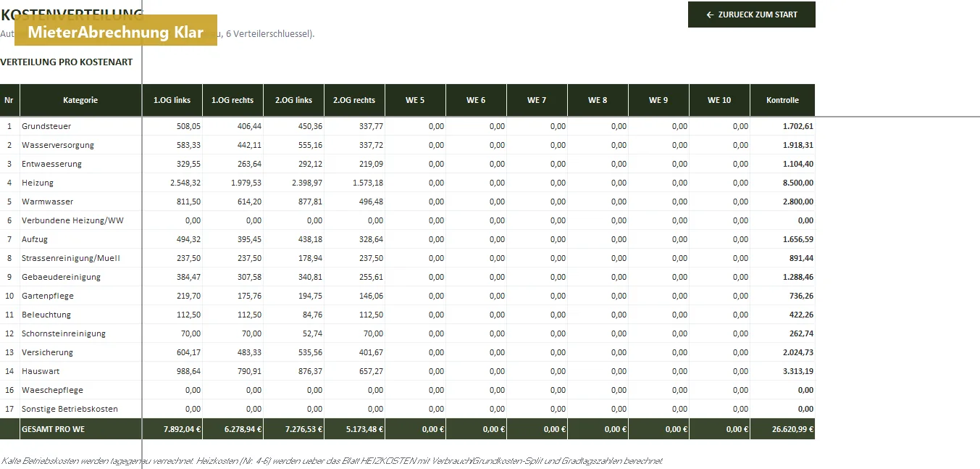Click the Strassenreinigung/Muell category cell
Image resolution: width=980 pixels, height=469 pixels.
[x=80, y=258]
